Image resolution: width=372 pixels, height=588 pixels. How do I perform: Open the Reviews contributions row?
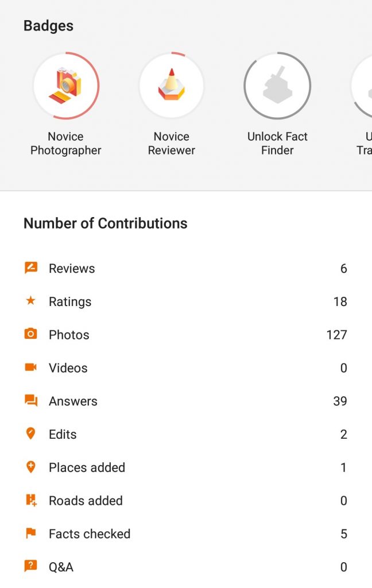186,269
